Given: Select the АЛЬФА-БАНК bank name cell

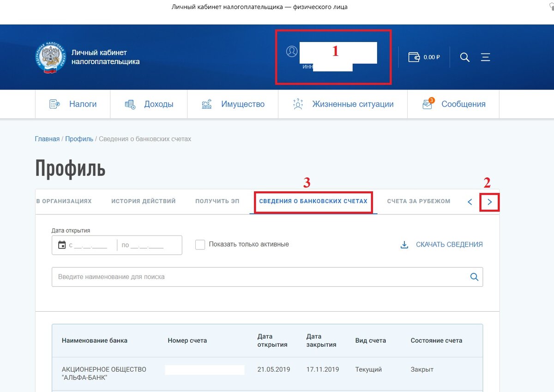Looking at the screenshot, I should coord(104,374).
